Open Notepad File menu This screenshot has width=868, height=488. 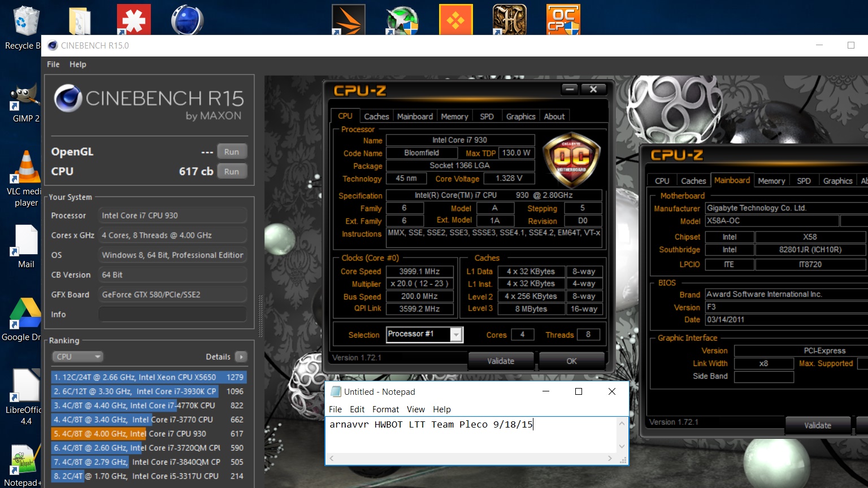[x=335, y=409]
